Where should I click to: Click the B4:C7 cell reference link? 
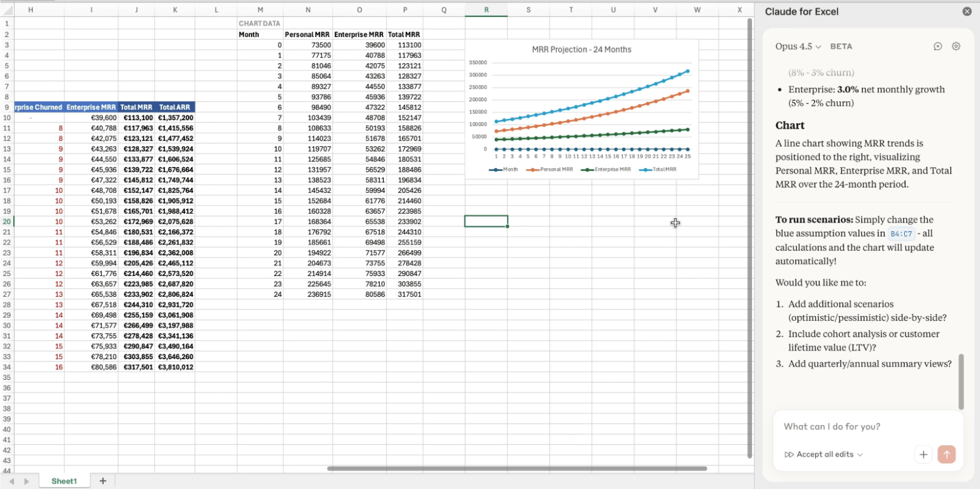point(901,234)
